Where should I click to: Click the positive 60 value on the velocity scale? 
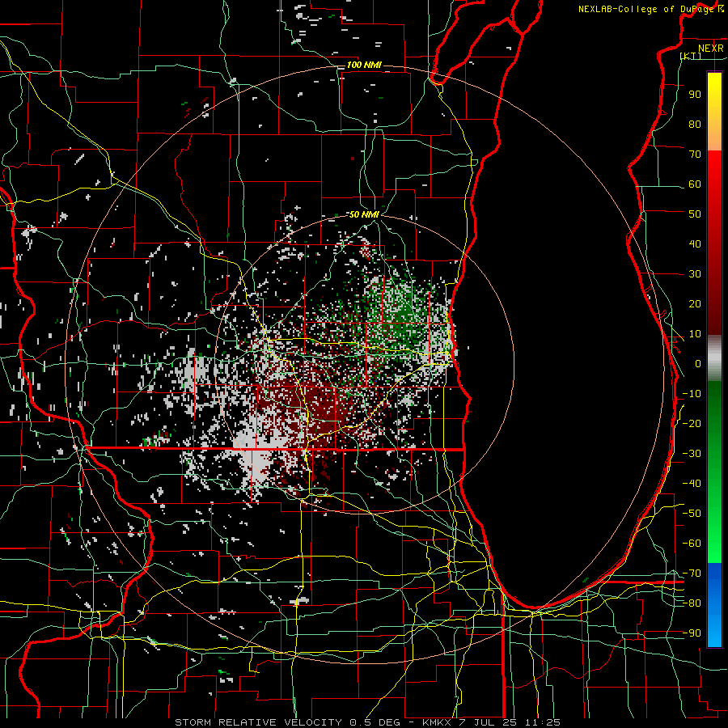coord(695,184)
